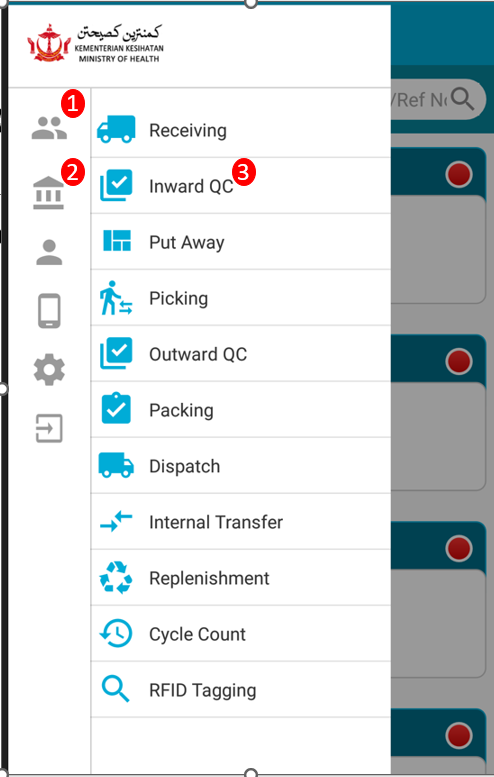Open the single user profile icon
This screenshot has width=494, height=777.
coord(49,252)
